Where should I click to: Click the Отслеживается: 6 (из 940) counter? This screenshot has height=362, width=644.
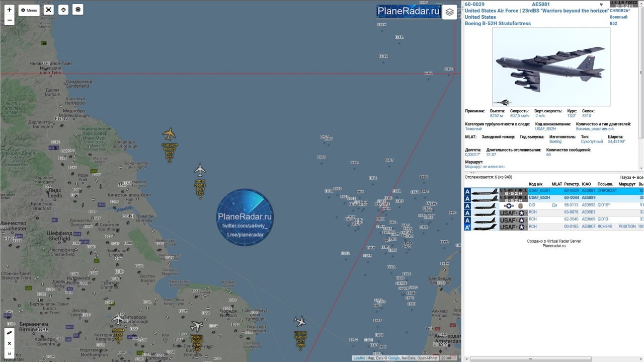[x=488, y=177]
